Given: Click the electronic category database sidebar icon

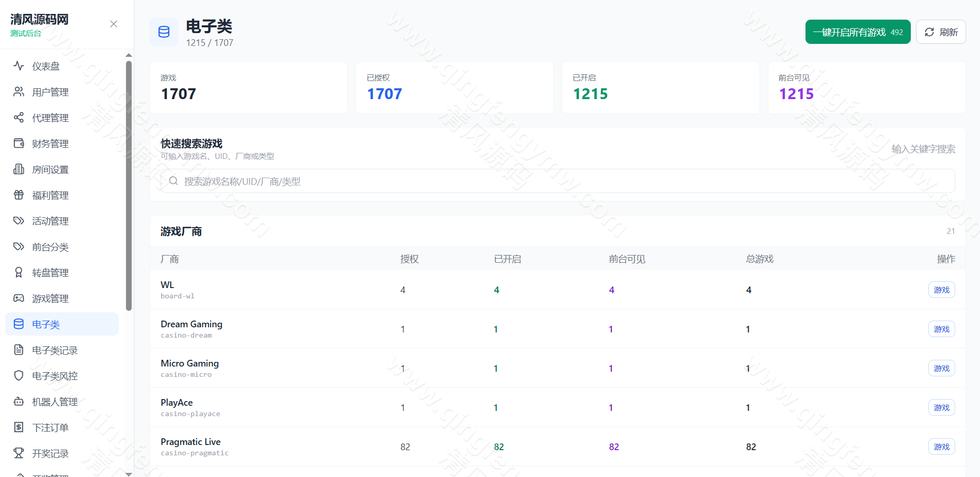Looking at the screenshot, I should click(19, 324).
